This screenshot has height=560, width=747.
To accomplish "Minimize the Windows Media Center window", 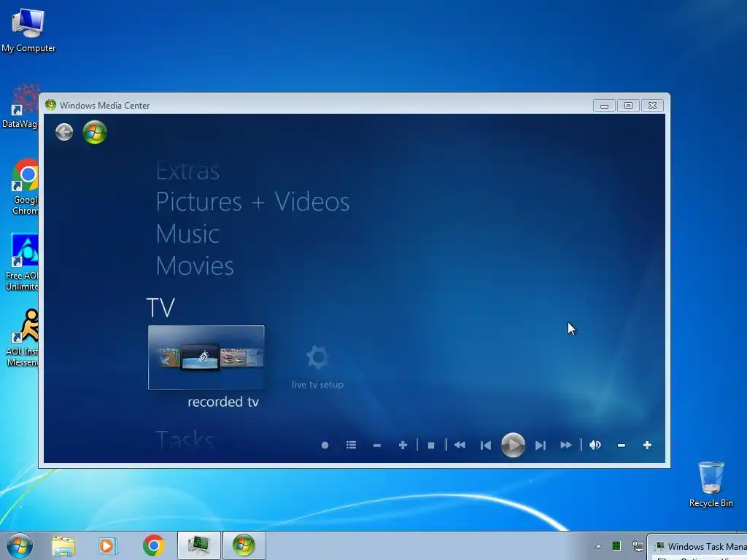I will [604, 105].
